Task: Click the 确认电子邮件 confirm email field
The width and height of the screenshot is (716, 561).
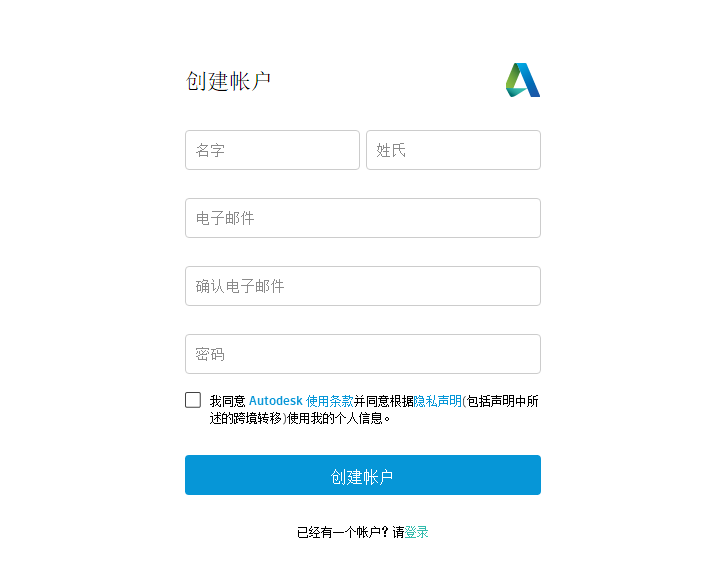Action: pyautogui.click(x=362, y=286)
